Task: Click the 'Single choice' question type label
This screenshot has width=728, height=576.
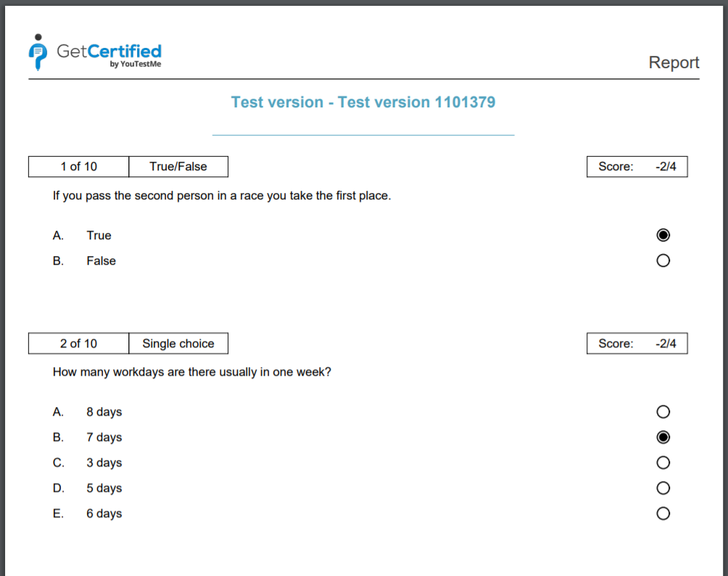Action: (x=178, y=343)
